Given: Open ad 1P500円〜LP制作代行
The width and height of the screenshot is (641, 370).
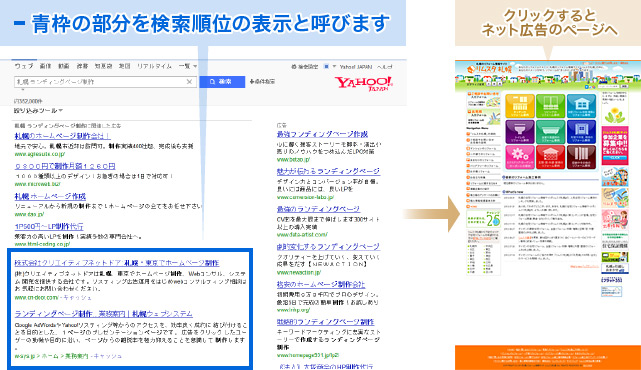Looking at the screenshot, I should 49,226.
